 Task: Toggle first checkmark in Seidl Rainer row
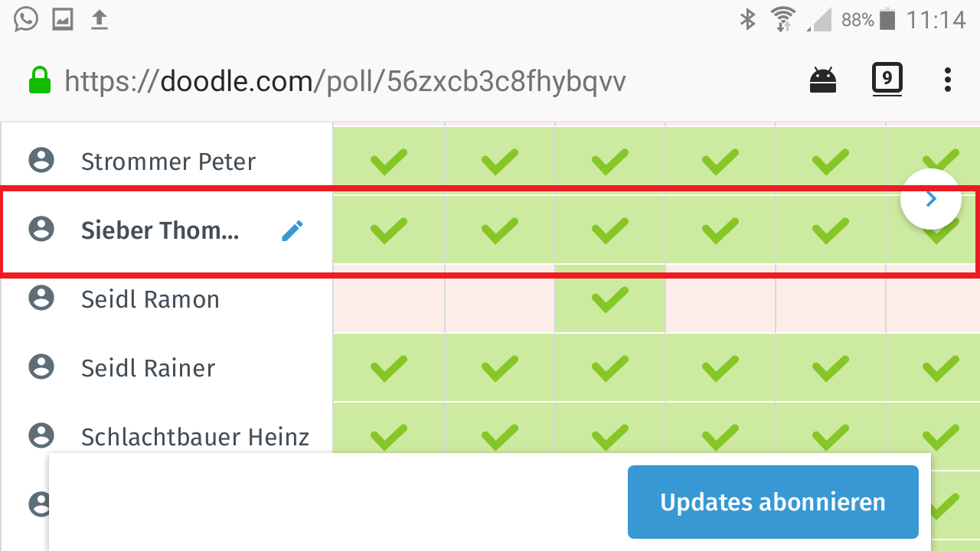coord(389,368)
